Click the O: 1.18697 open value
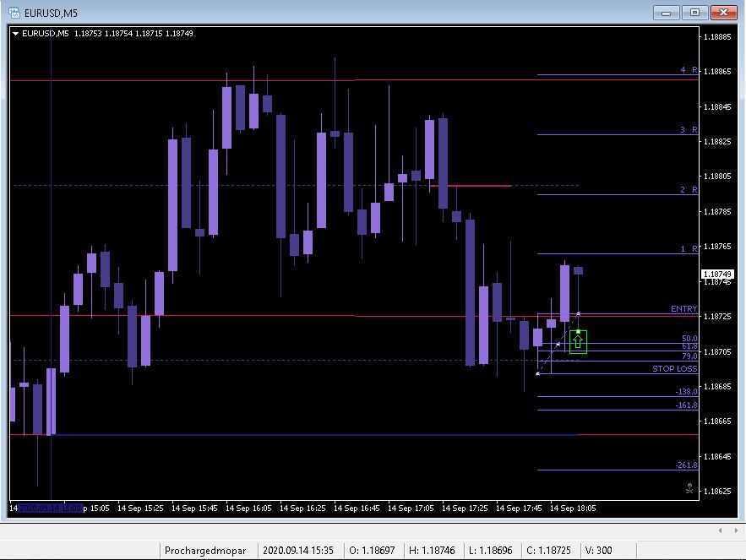This screenshot has height=560, width=746. [x=372, y=551]
